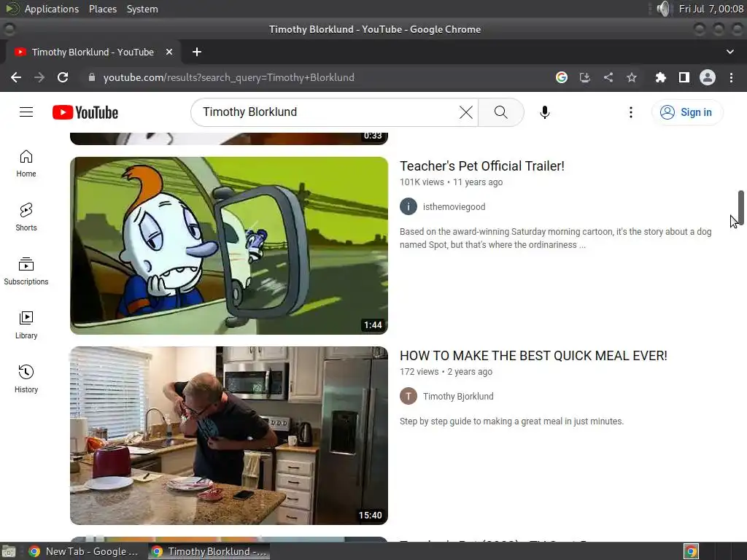Open the Chrome profile avatar
This screenshot has width=747, height=560.
[708, 77]
